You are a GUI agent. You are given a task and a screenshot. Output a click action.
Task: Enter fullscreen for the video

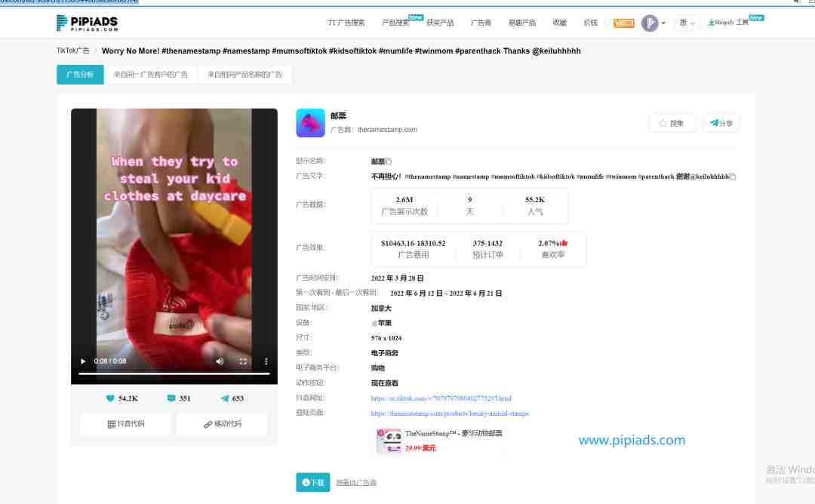pyautogui.click(x=243, y=361)
